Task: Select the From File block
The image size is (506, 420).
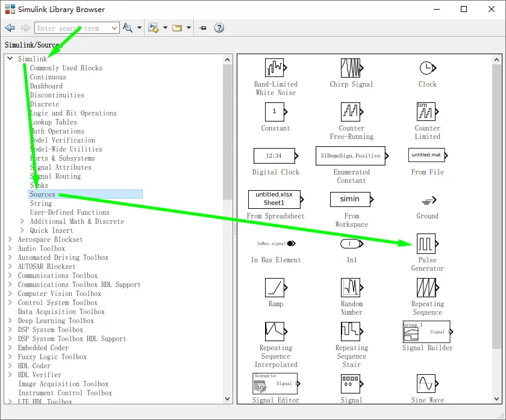Action: coord(428,156)
